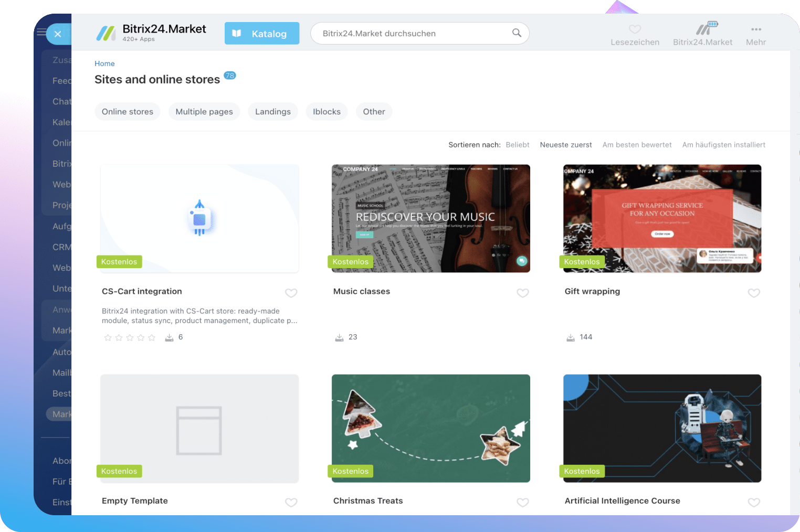The height and width of the screenshot is (532, 800).
Task: Click the Christmas Treats title
Action: [368, 501]
